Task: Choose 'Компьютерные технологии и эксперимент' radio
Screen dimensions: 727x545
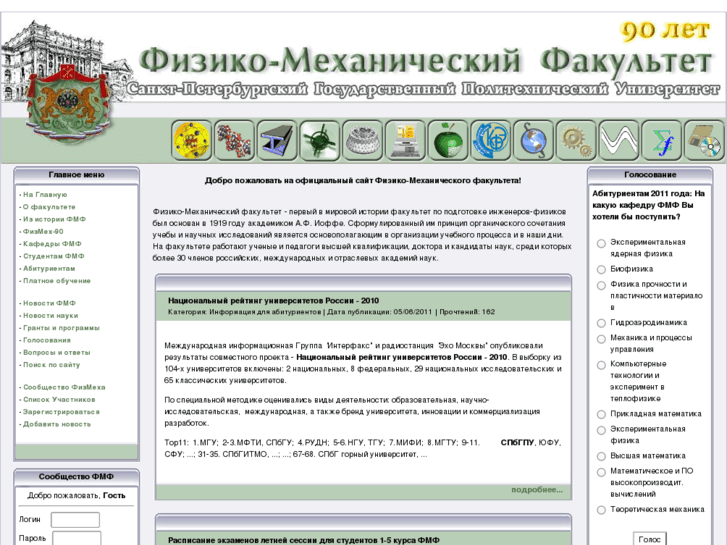Action: pos(601,365)
